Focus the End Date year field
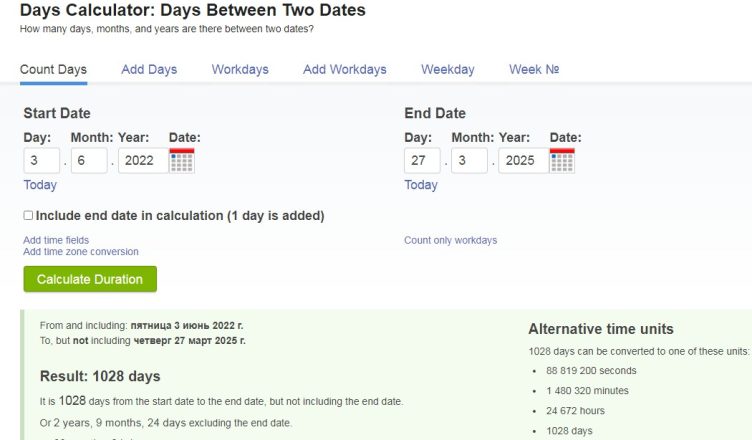This screenshot has height=440, width=752. [524, 160]
